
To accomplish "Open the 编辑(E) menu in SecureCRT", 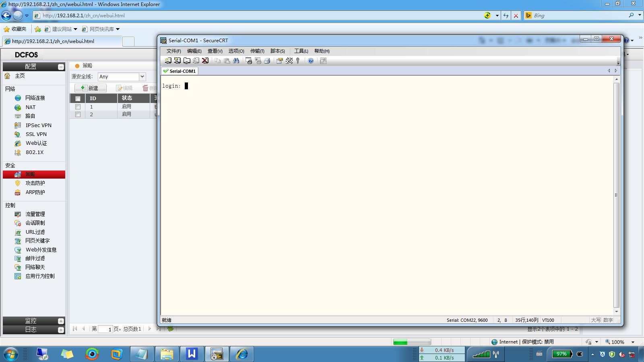I will click(x=194, y=51).
